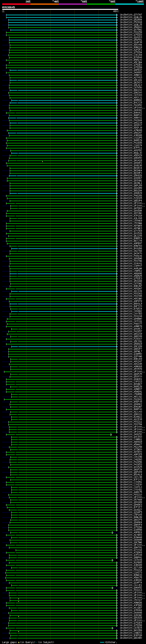The height and width of the screenshot is (644, 146).
Task: Click the orange ~40% identity legend segment
Action: point(44,4)
